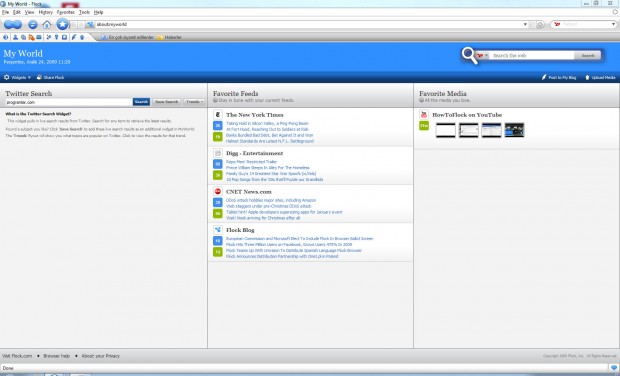The image size is (620, 376).
Task: Open the People sidebar icon
Action: point(15,37)
